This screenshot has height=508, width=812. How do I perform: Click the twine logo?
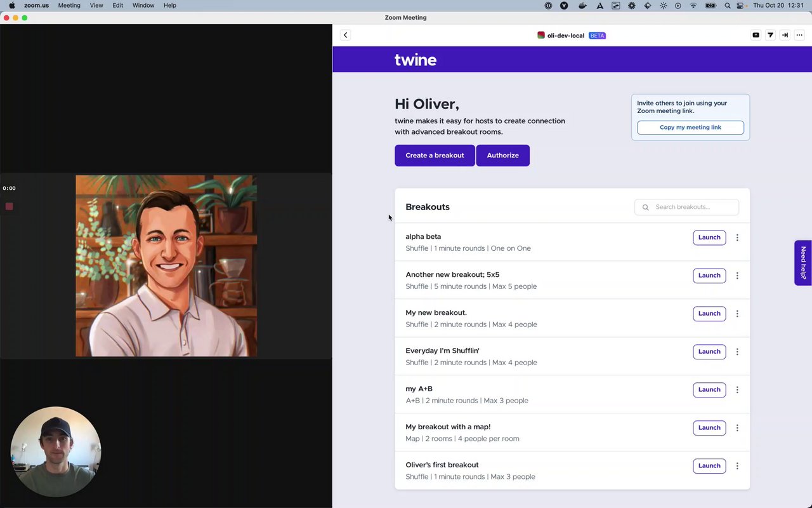[x=416, y=60]
